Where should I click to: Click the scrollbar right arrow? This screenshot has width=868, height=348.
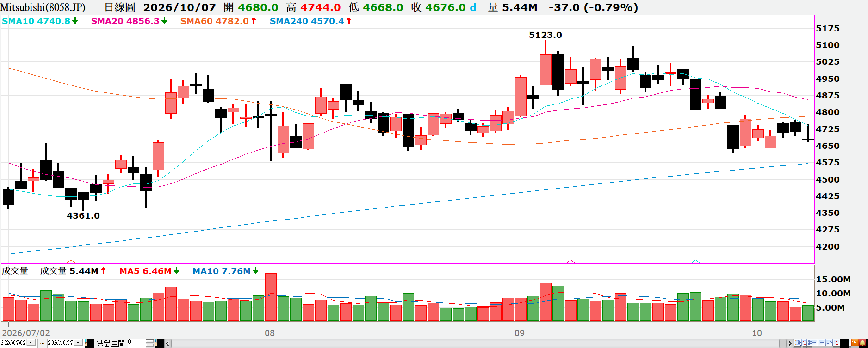[x=790, y=343]
